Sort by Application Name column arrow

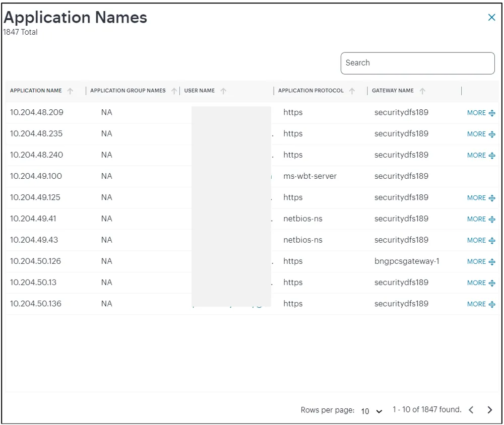pyautogui.click(x=70, y=91)
